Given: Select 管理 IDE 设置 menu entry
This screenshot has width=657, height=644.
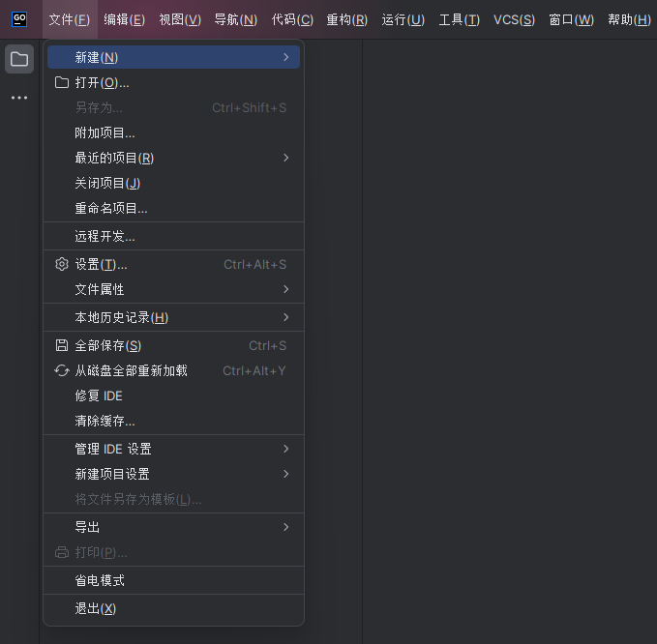Looking at the screenshot, I should [x=173, y=449].
